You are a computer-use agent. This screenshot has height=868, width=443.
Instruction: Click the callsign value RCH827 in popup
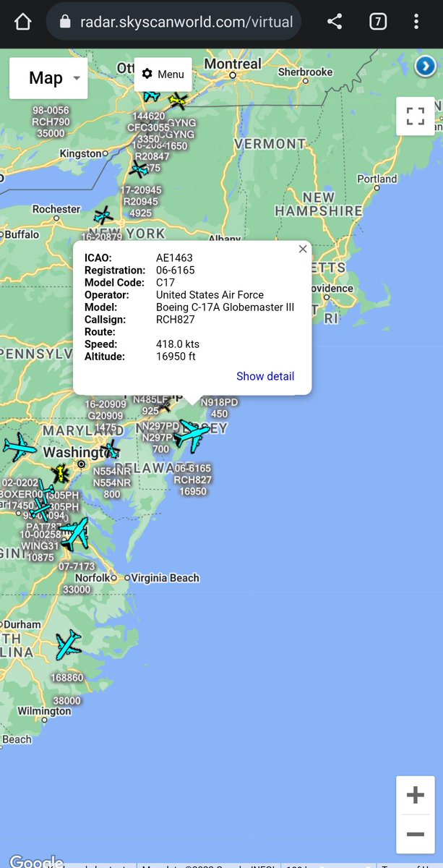pos(176,320)
